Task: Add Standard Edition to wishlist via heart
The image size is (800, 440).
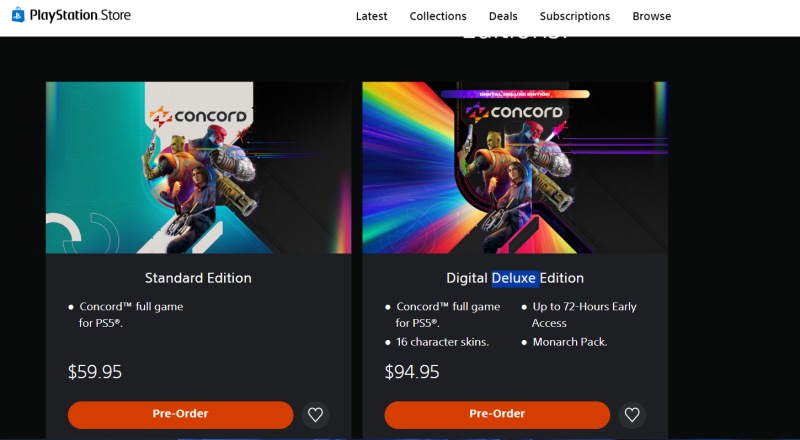Action: coord(315,414)
